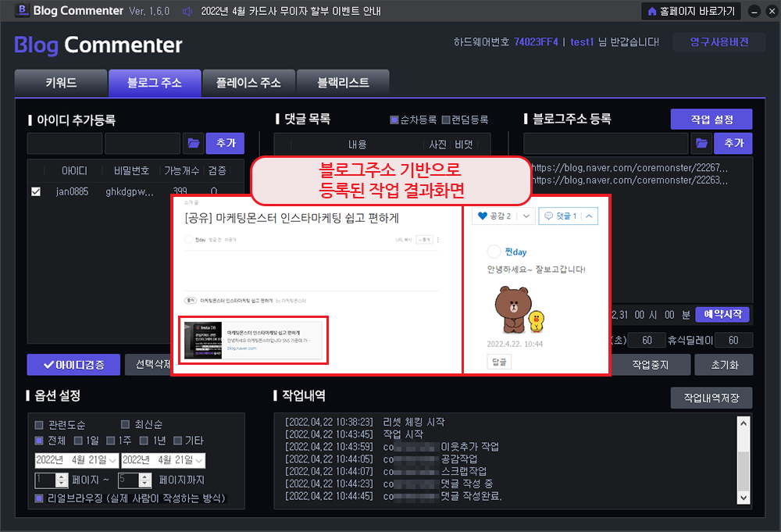Viewport: 781px width, 532px height.
Task: Select the 기타 period option
Action: [177, 441]
